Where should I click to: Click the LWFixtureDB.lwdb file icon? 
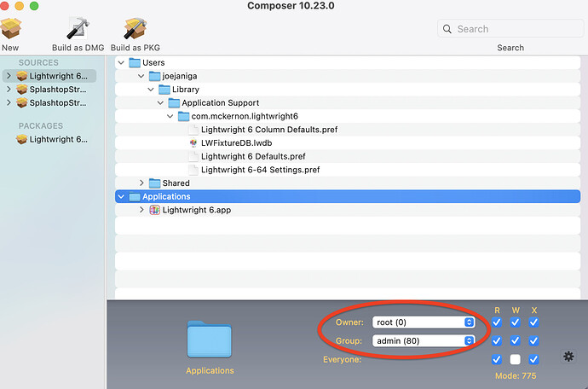pyautogui.click(x=193, y=142)
